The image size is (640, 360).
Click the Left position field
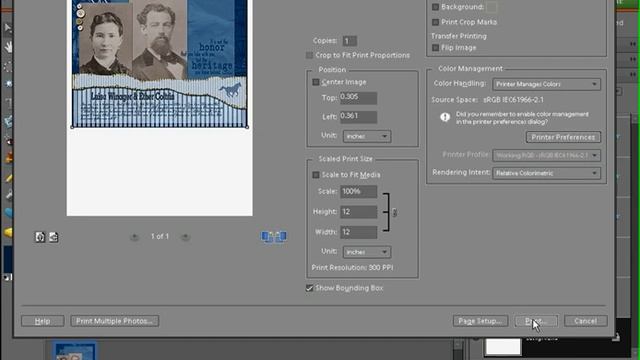point(358,117)
